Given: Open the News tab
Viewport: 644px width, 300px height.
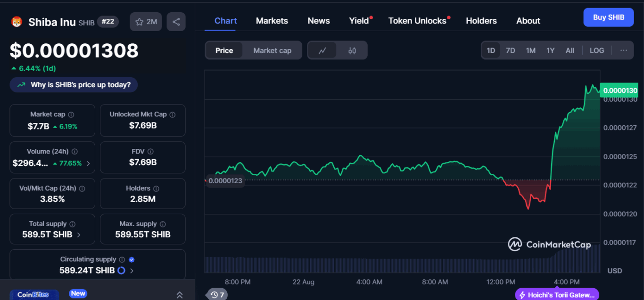Looking at the screenshot, I should 319,21.
